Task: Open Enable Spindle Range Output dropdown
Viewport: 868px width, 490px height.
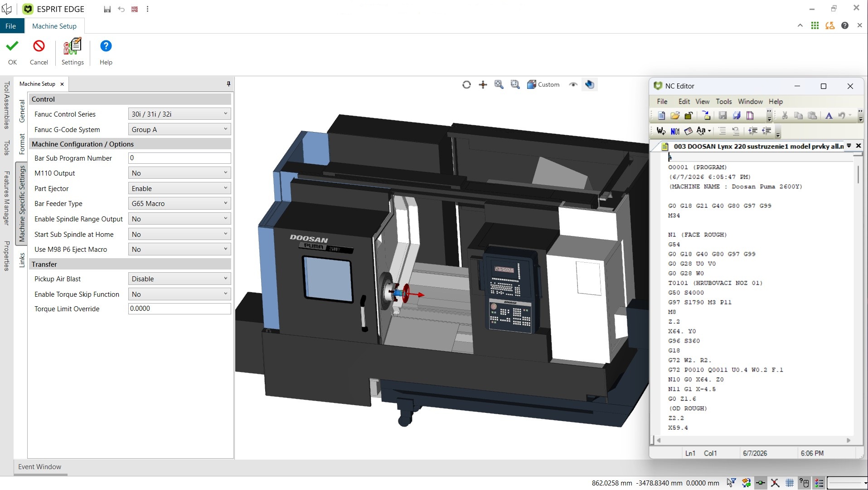Action: tap(179, 219)
